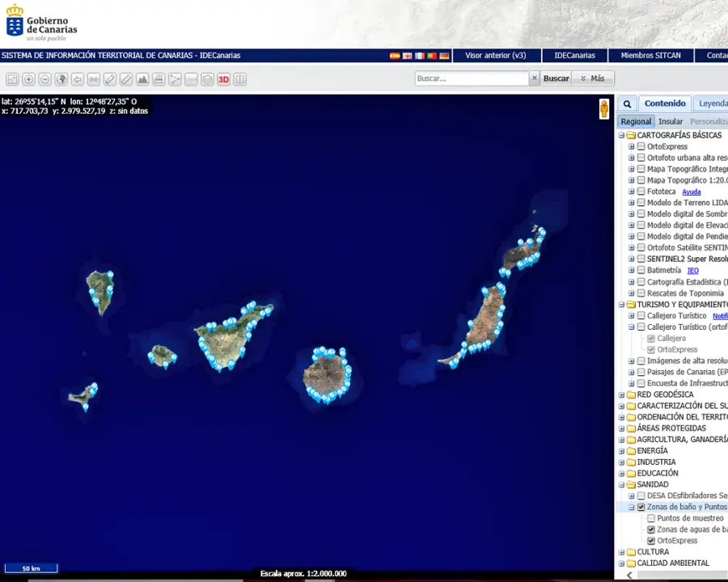This screenshot has width=728, height=582.
Task: Check the Fototeca layer
Action: click(x=641, y=192)
